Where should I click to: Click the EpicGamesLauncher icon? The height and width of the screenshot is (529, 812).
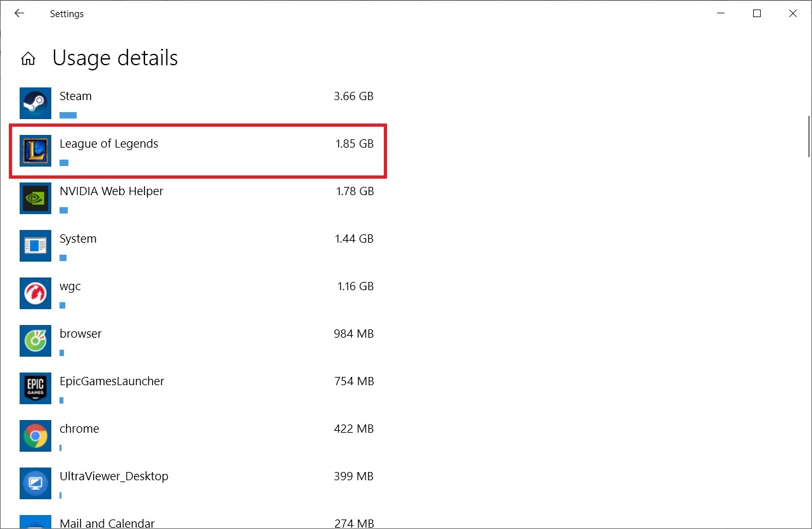[x=35, y=388]
